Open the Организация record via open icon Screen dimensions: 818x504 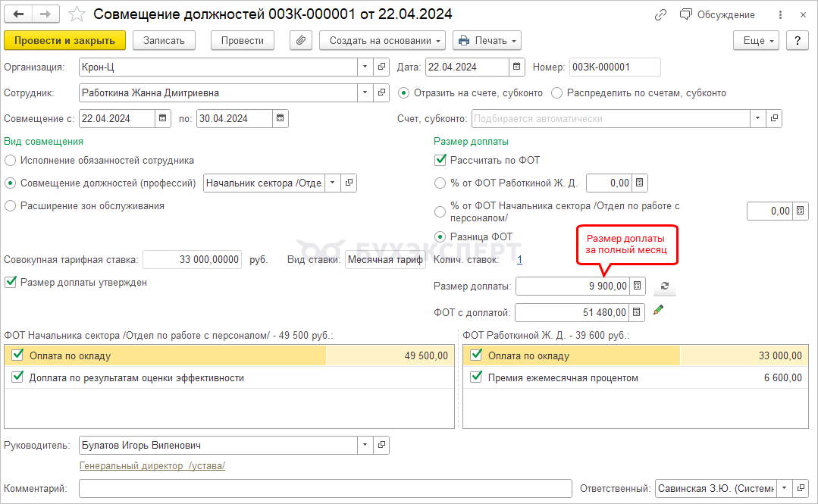381,67
